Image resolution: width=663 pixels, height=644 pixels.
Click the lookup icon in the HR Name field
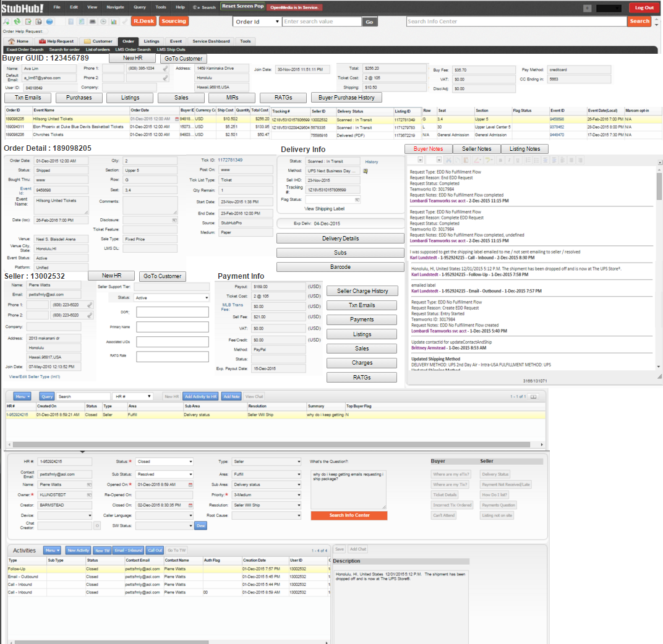point(89,485)
